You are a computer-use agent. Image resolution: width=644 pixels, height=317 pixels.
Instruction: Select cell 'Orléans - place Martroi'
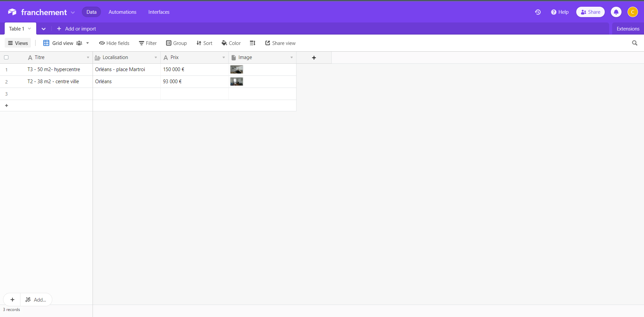point(126,69)
